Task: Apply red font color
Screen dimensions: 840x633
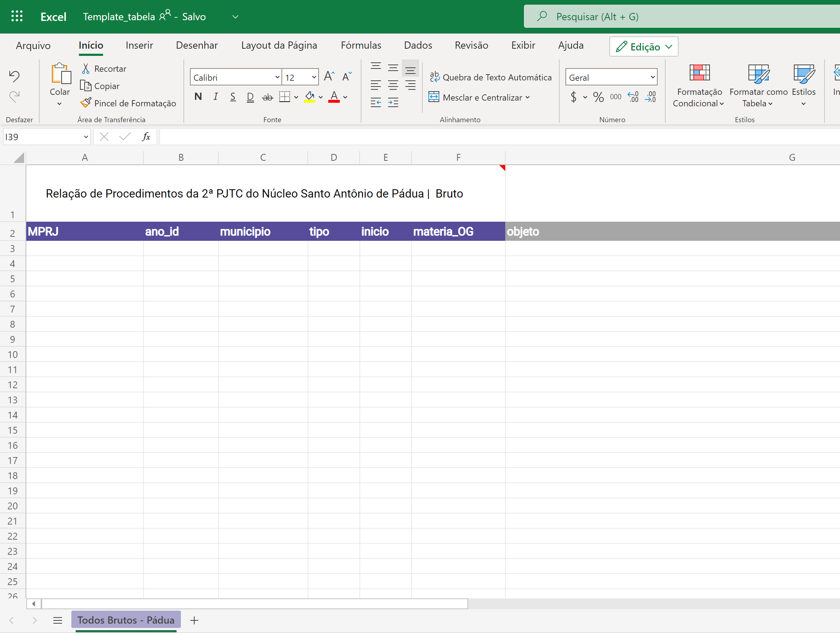Action: [334, 97]
